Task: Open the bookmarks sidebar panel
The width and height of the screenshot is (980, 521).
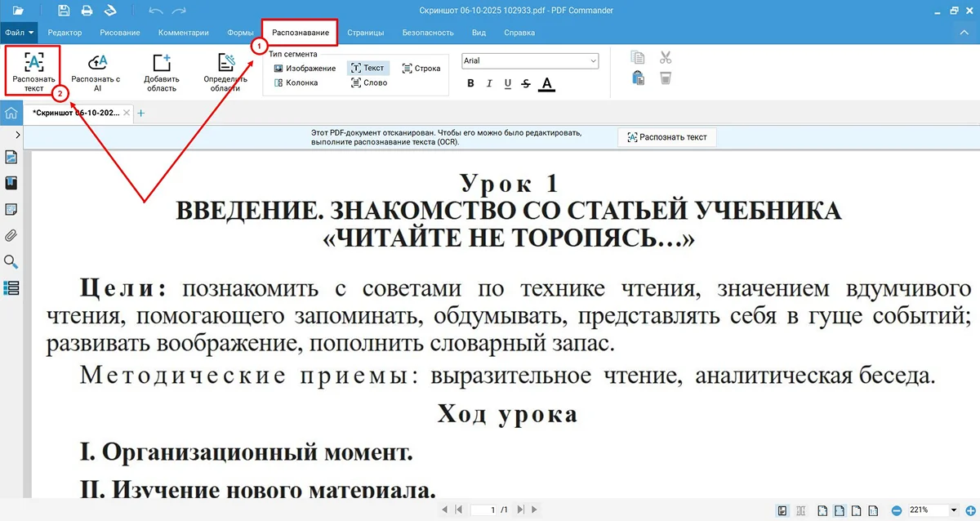Action: click(11, 183)
